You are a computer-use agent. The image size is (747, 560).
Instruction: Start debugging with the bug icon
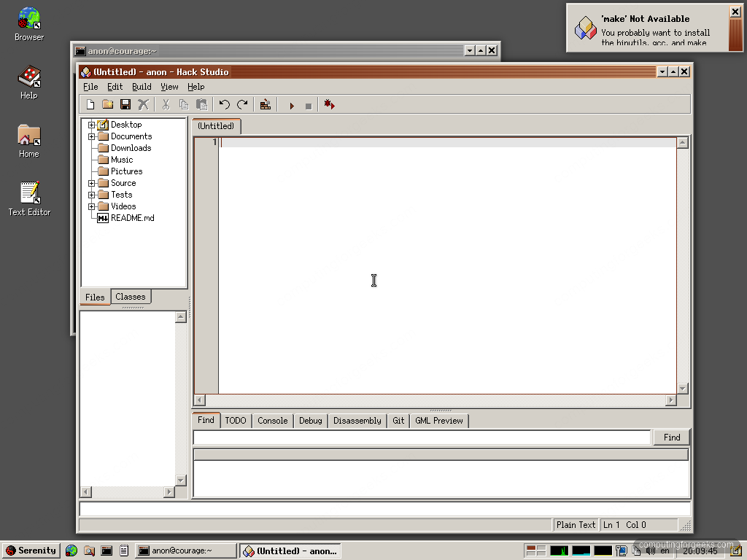tap(329, 105)
